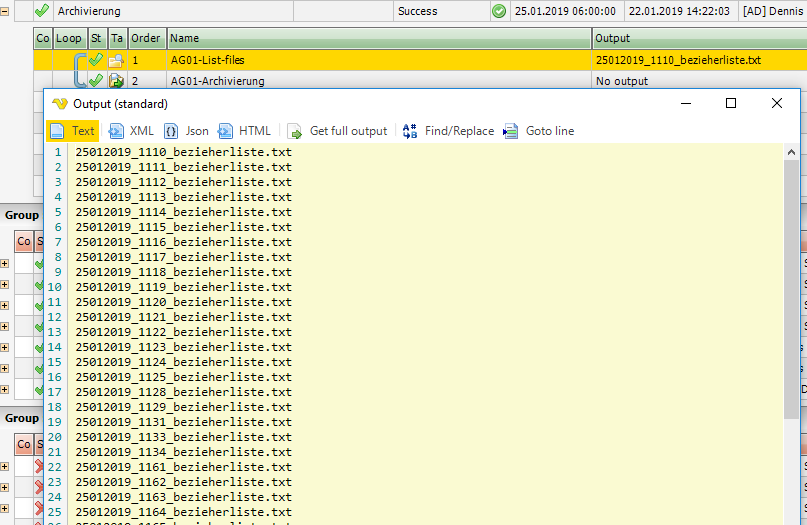Click the Get full output button
This screenshot has width=807, height=525.
337,131
